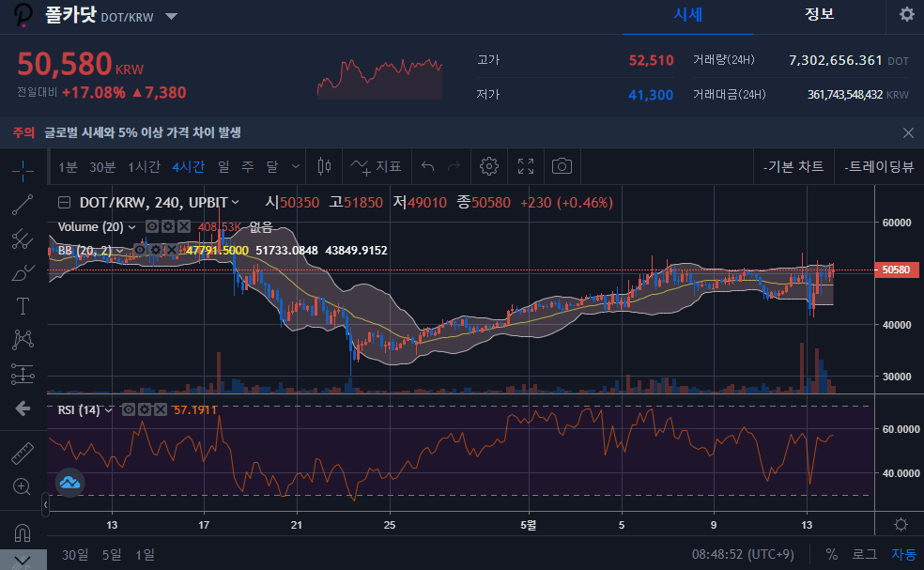Collapse the legend with the minus box
This screenshot has width=924, height=570.
[64, 203]
